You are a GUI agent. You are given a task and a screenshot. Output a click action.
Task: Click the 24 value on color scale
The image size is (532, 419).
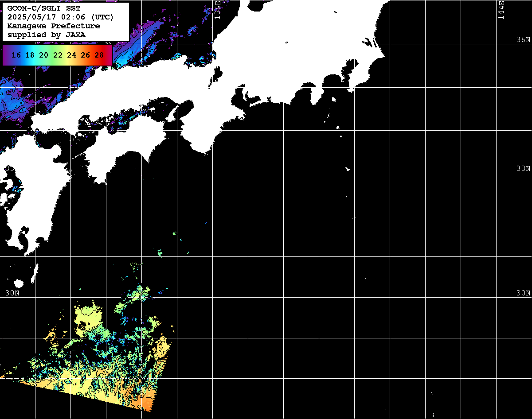[71, 55]
